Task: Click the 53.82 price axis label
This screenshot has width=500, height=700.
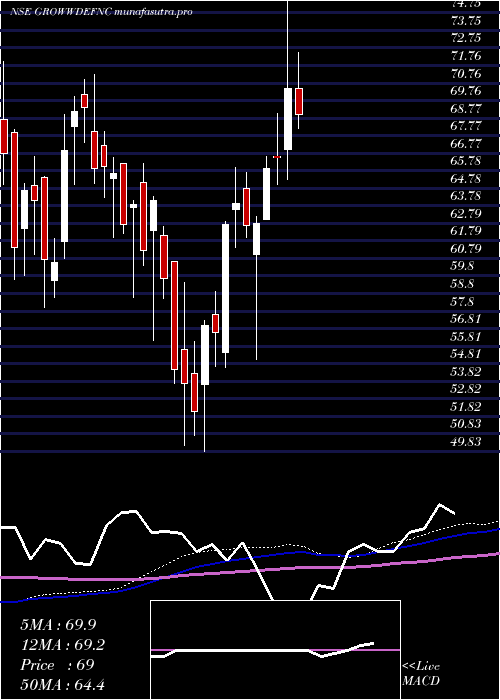Action: [466, 371]
